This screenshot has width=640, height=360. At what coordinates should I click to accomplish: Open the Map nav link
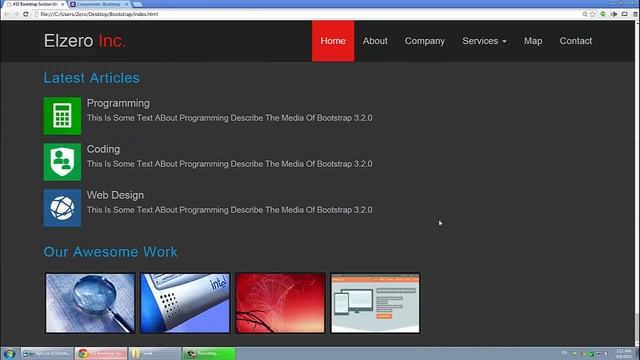(533, 41)
